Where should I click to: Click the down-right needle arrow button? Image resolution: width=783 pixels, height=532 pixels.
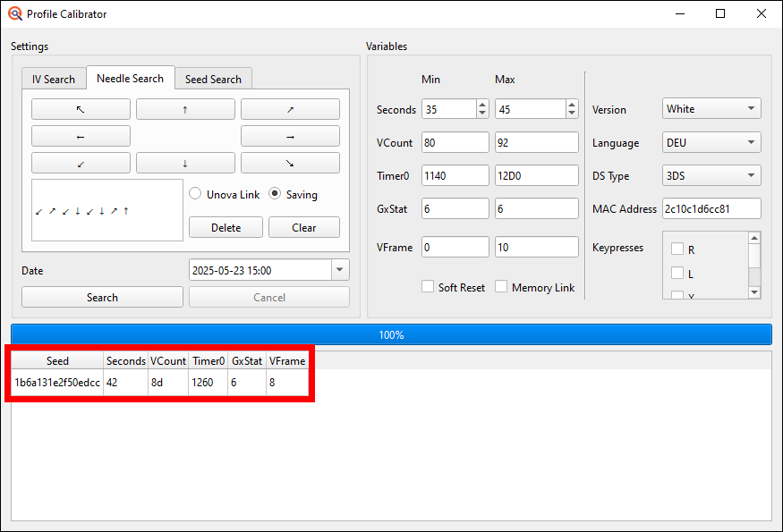(x=290, y=164)
